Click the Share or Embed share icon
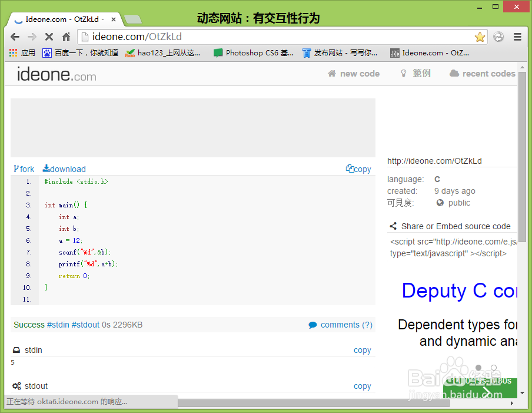 click(x=393, y=226)
